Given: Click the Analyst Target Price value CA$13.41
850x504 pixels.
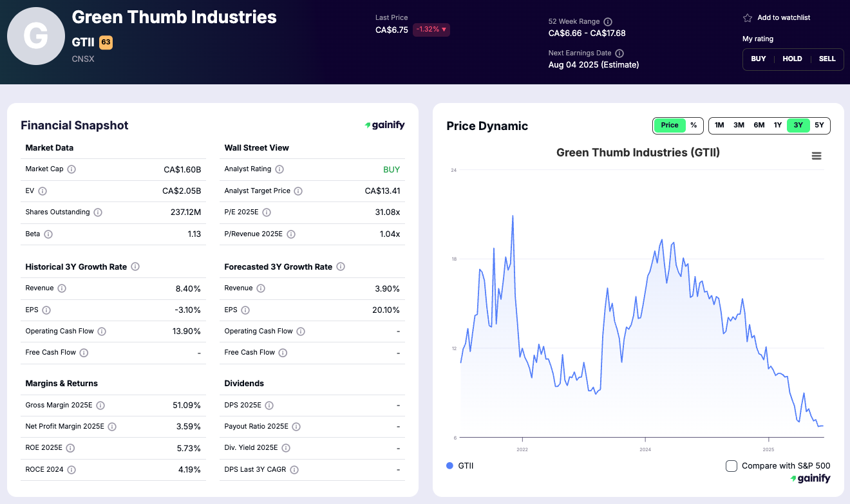Looking at the screenshot, I should click(x=382, y=191).
